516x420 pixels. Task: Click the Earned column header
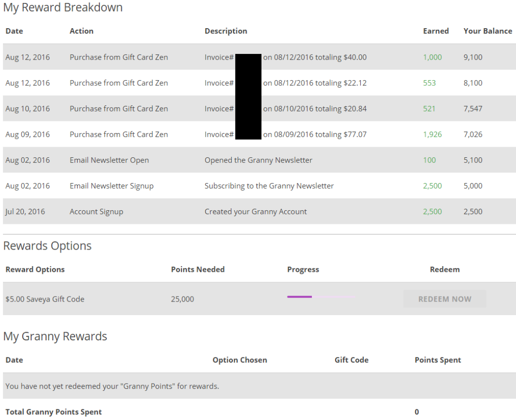[x=435, y=31]
